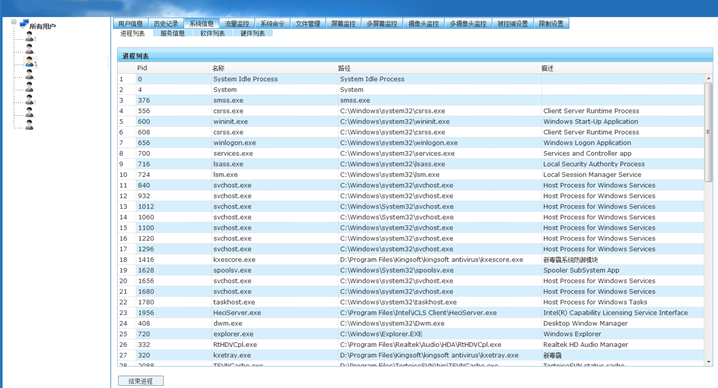This screenshot has height=388, width=718.
Task: Collapse the 所有用户 tree node
Action: coord(14,22)
